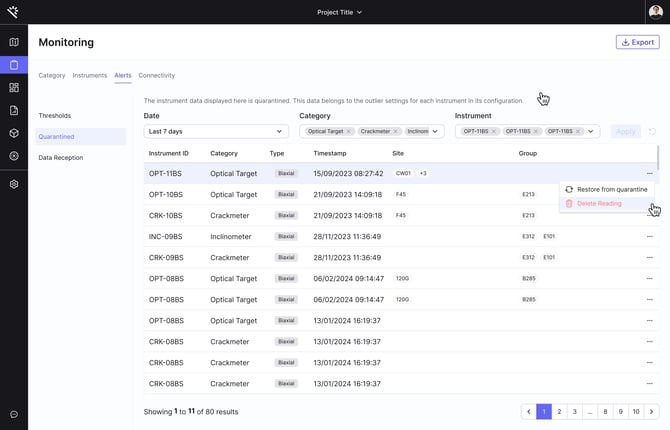
Task: Open the map view in the sidebar
Action: coord(14,42)
